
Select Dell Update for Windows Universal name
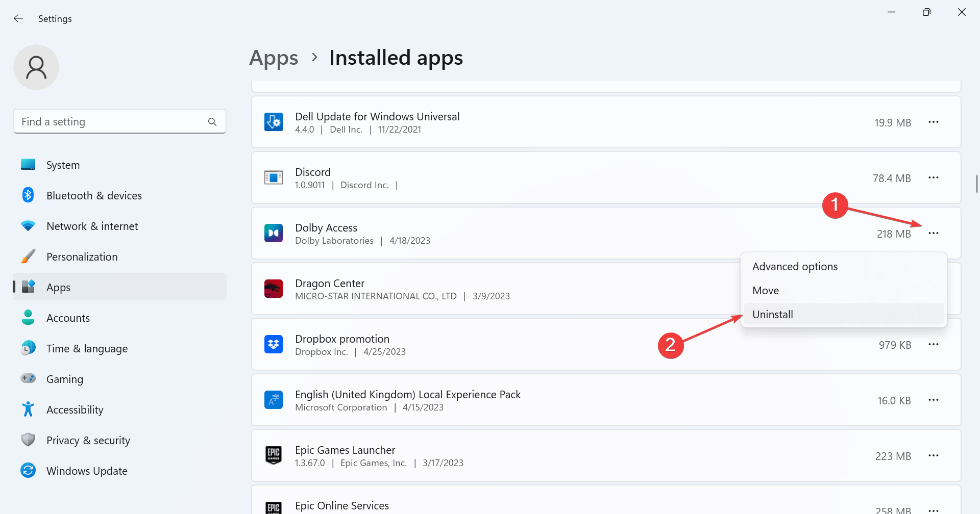[x=377, y=117]
